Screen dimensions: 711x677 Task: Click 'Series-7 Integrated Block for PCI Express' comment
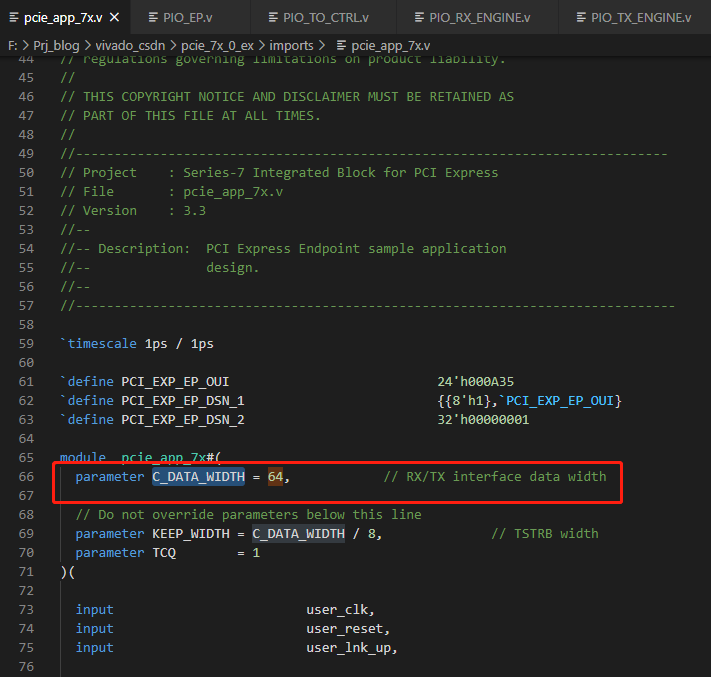tap(341, 173)
